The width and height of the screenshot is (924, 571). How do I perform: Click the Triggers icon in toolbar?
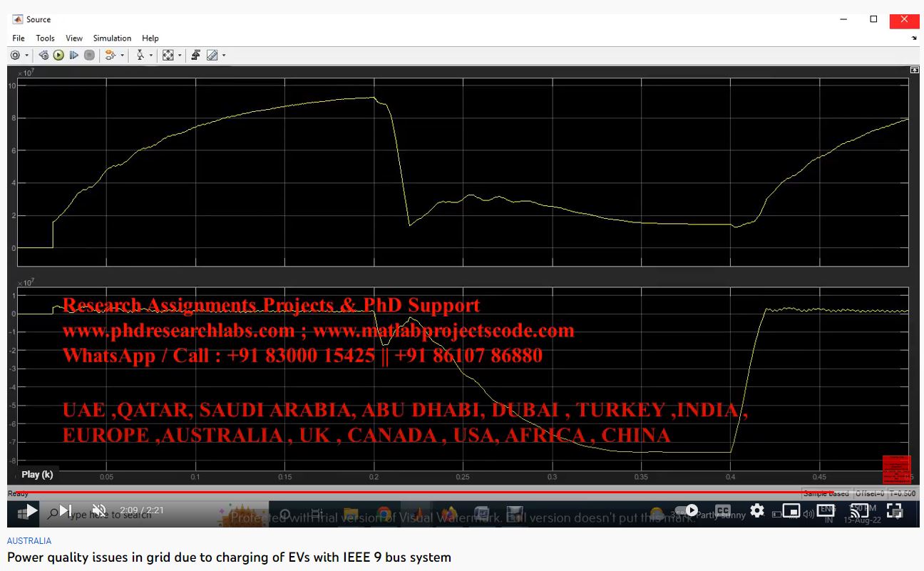point(140,55)
